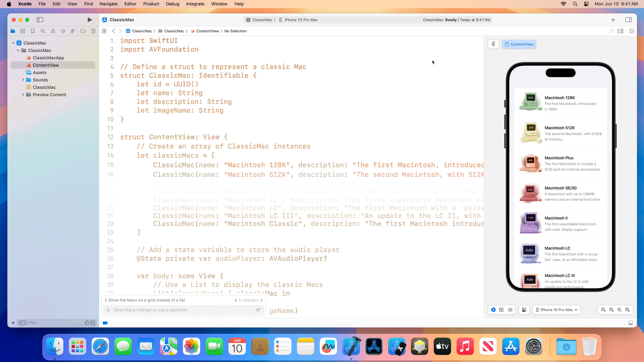
Task: Open the Report navigator
Action: point(93,31)
